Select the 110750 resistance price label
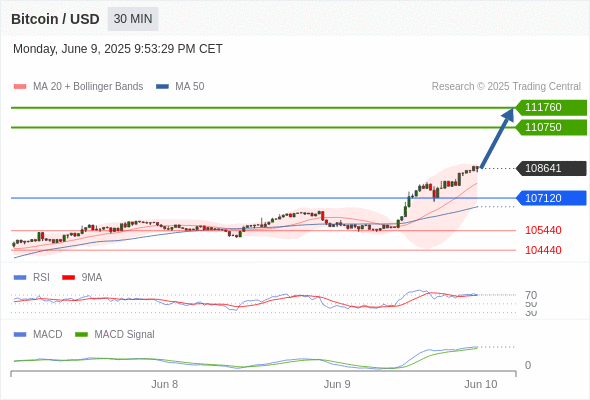 tap(551, 128)
